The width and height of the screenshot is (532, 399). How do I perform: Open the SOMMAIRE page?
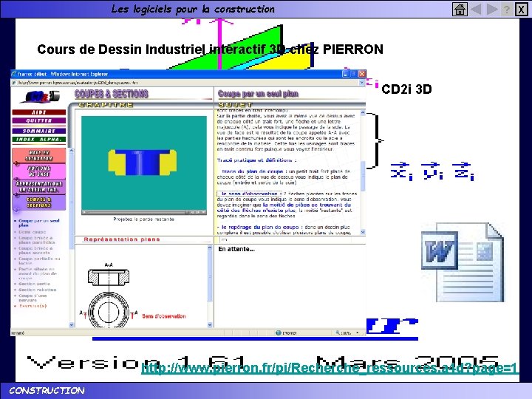(39, 131)
